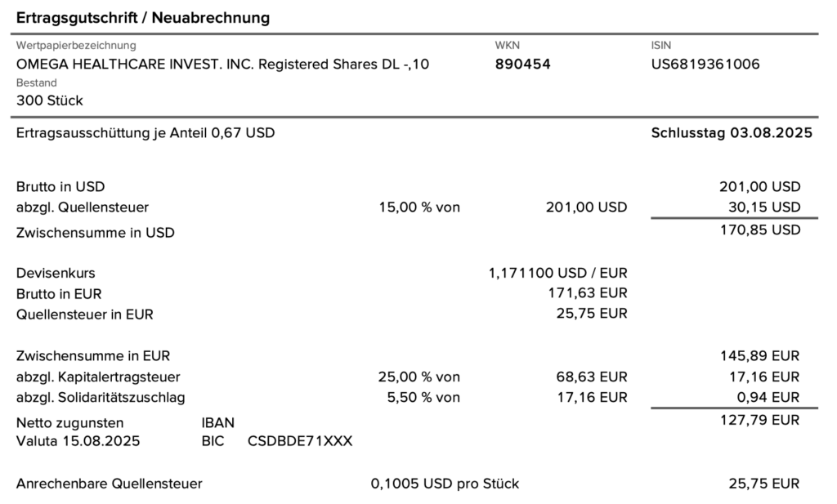
Task: Select the Brutto in USD amount on the right
Action: 759,186
